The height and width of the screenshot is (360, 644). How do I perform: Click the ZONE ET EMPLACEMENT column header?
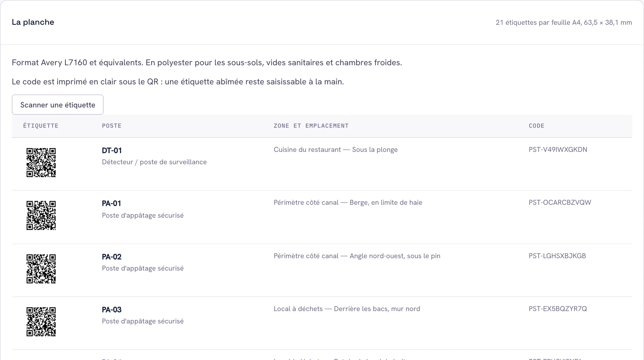311,126
